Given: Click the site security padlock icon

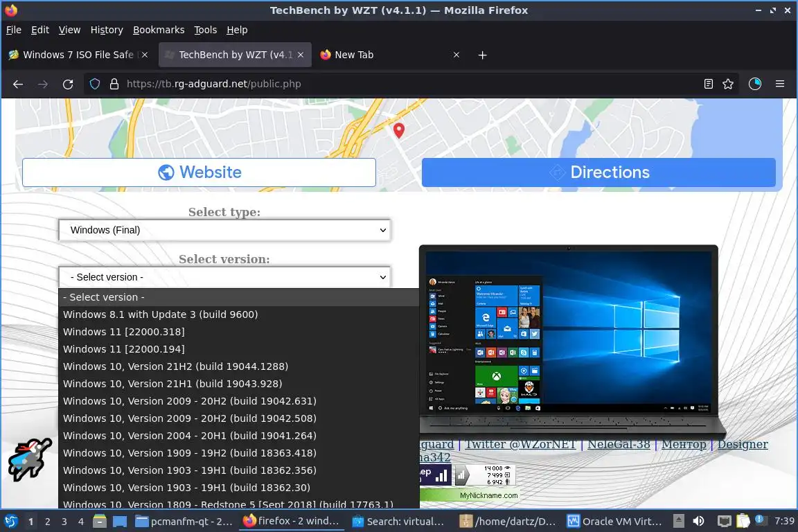Looking at the screenshot, I should (114, 84).
